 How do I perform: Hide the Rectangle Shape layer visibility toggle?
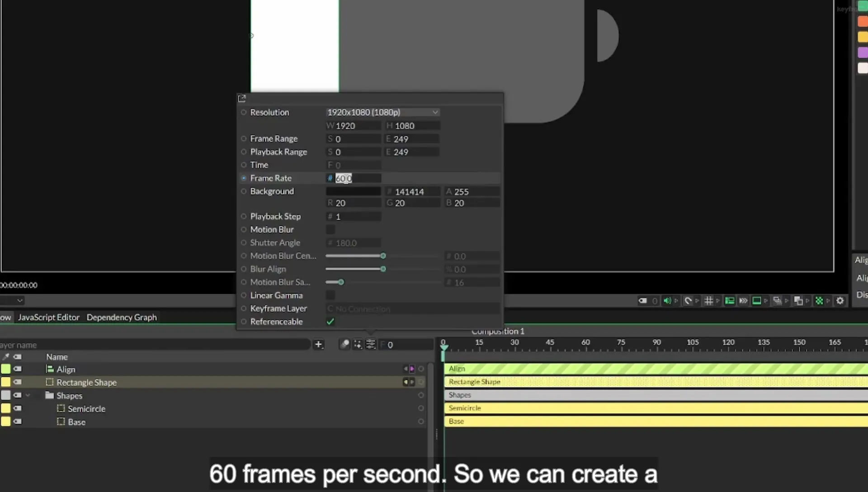(18, 382)
